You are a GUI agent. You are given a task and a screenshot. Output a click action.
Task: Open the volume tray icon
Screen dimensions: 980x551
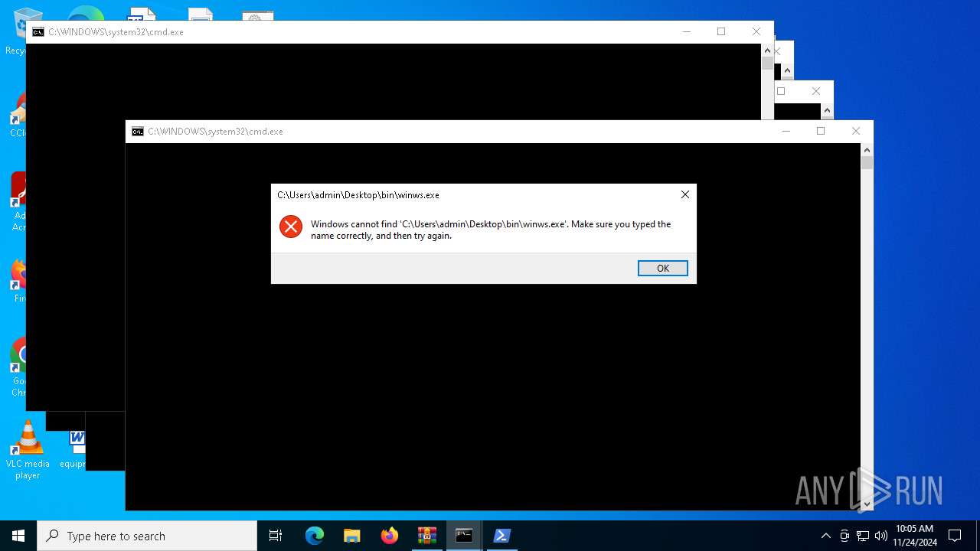(x=881, y=536)
